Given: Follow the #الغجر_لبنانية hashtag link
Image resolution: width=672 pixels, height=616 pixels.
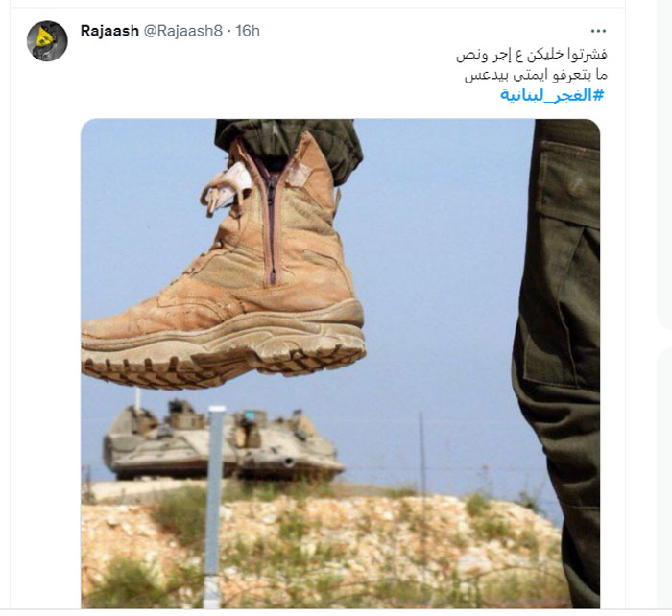Looking at the screenshot, I should [552, 95].
